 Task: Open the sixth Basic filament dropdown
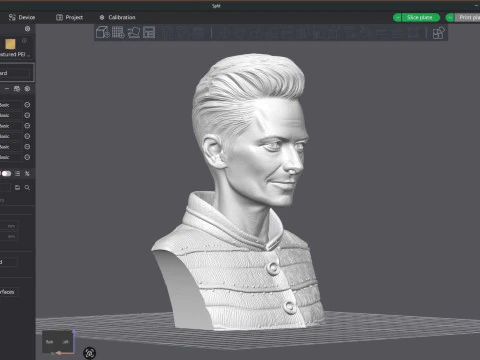(11, 157)
